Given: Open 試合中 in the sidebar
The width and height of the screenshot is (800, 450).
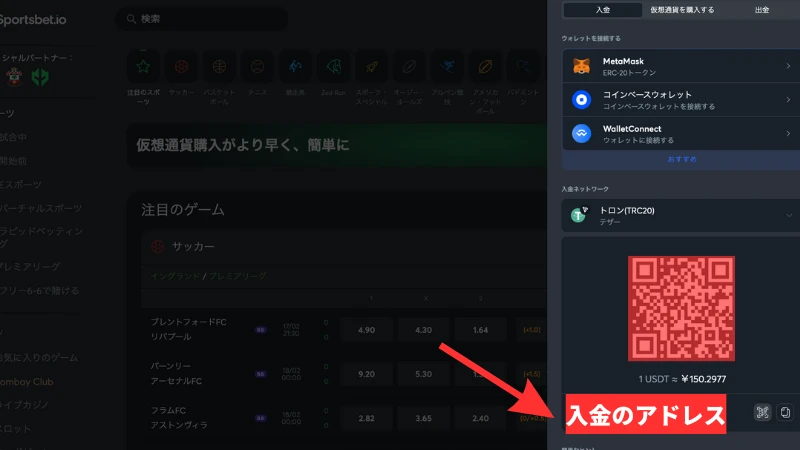Looking at the screenshot, I should click(x=14, y=137).
